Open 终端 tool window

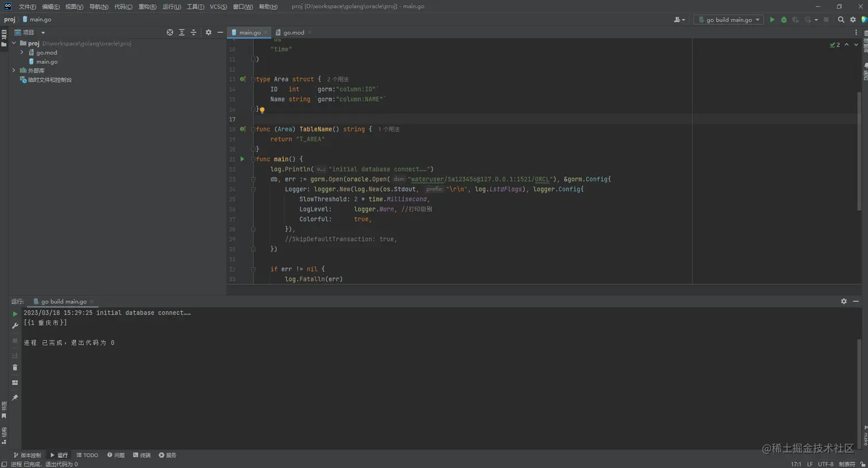coord(142,455)
